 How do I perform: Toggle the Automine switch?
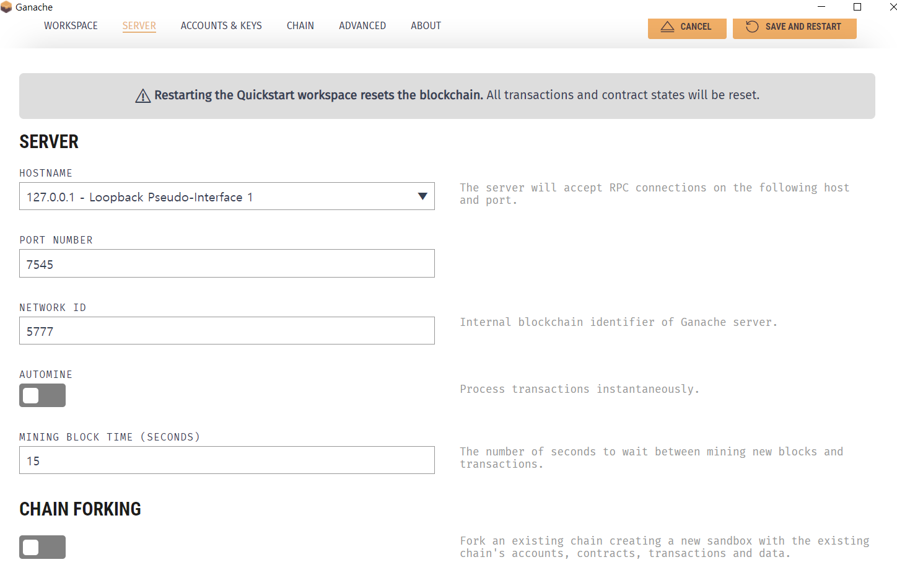click(42, 395)
